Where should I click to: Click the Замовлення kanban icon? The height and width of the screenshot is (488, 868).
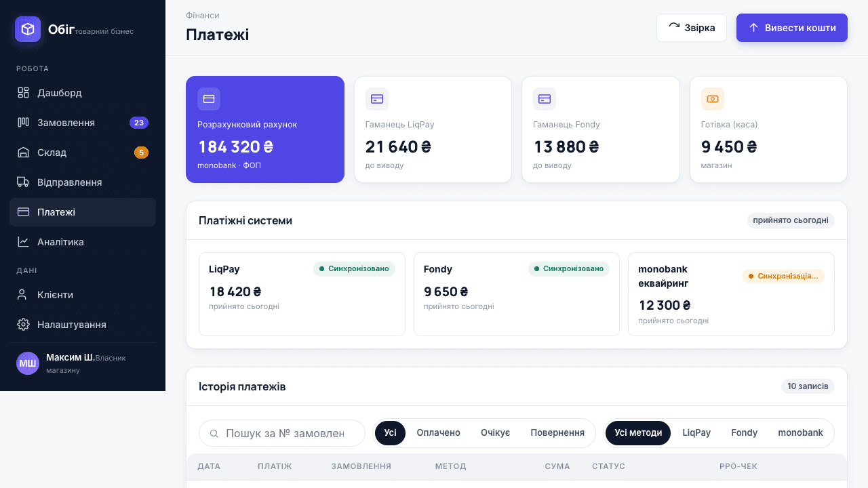(23, 123)
